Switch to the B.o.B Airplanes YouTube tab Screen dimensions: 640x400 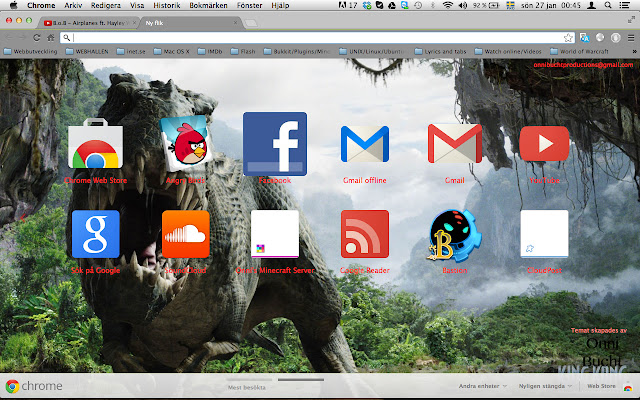(x=88, y=23)
